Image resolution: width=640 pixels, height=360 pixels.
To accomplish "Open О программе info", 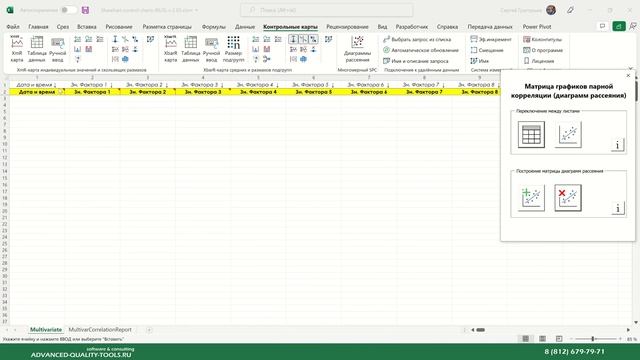I will (x=543, y=50).
